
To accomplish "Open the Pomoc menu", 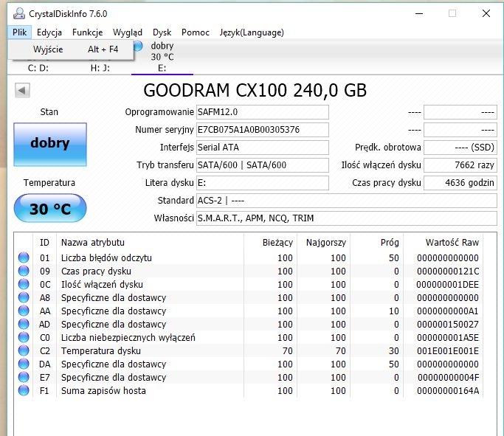I will point(196,32).
